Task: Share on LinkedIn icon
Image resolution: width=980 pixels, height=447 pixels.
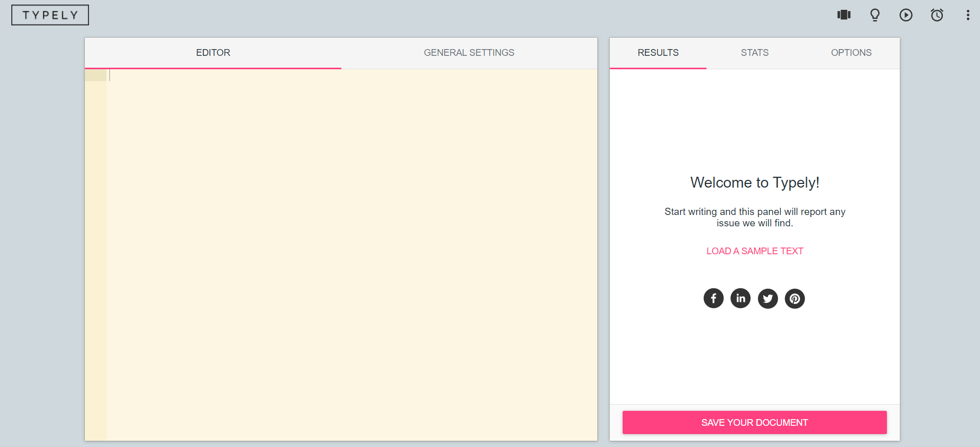Action: [x=741, y=298]
